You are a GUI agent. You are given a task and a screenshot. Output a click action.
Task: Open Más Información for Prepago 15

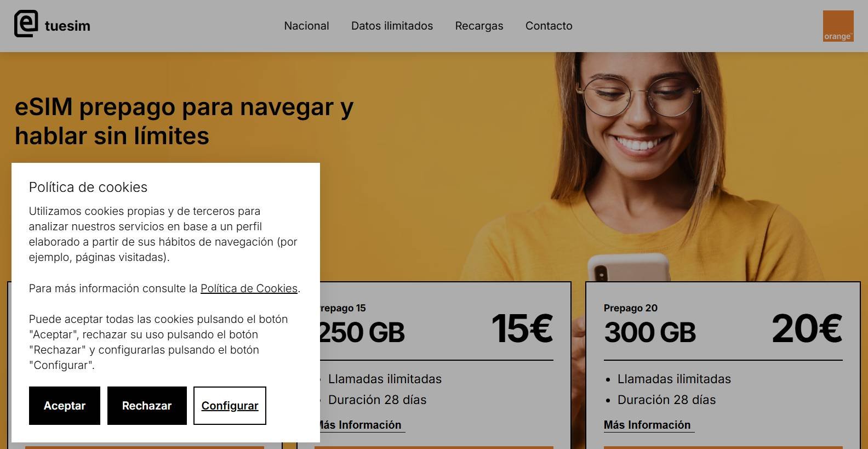point(361,425)
